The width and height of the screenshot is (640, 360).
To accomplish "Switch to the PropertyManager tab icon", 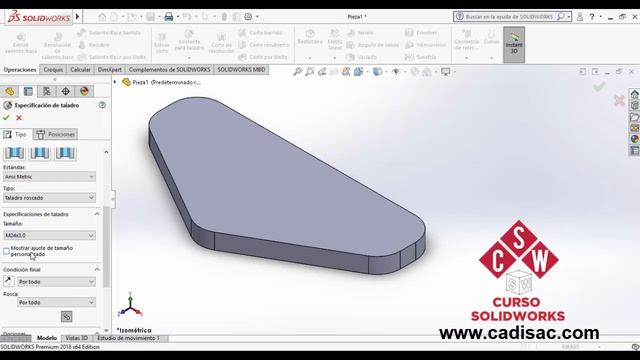I will [x=28, y=91].
